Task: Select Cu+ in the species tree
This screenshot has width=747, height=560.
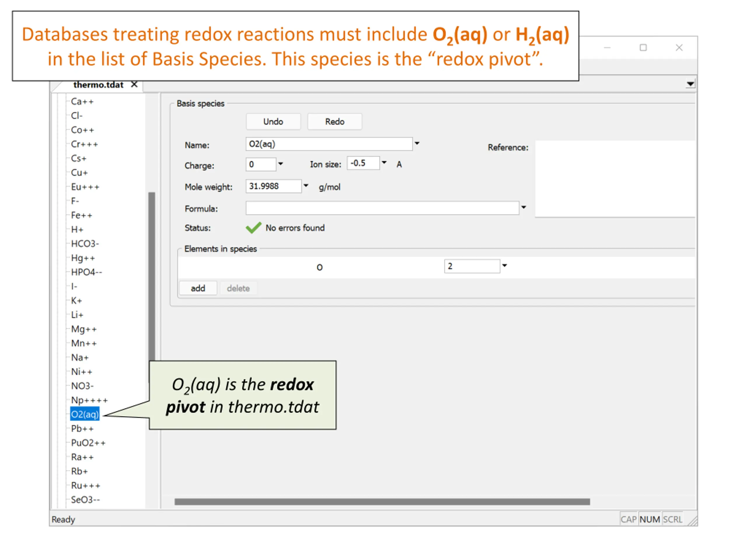Action: coord(79,172)
